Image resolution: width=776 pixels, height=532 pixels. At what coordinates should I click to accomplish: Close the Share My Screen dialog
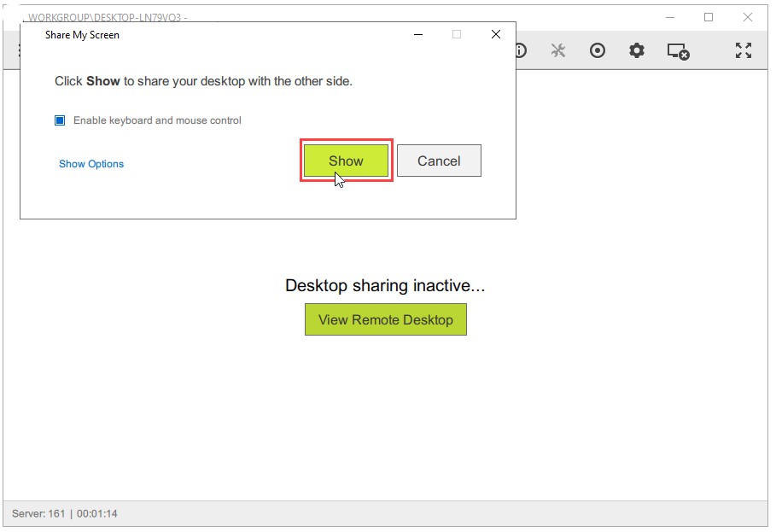point(495,34)
